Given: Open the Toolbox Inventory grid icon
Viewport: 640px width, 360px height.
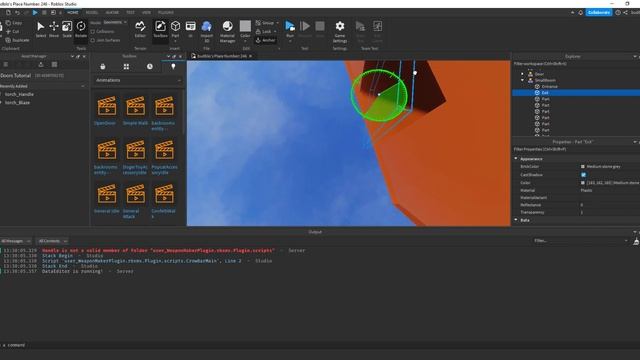Looking at the screenshot, I should point(126,67).
